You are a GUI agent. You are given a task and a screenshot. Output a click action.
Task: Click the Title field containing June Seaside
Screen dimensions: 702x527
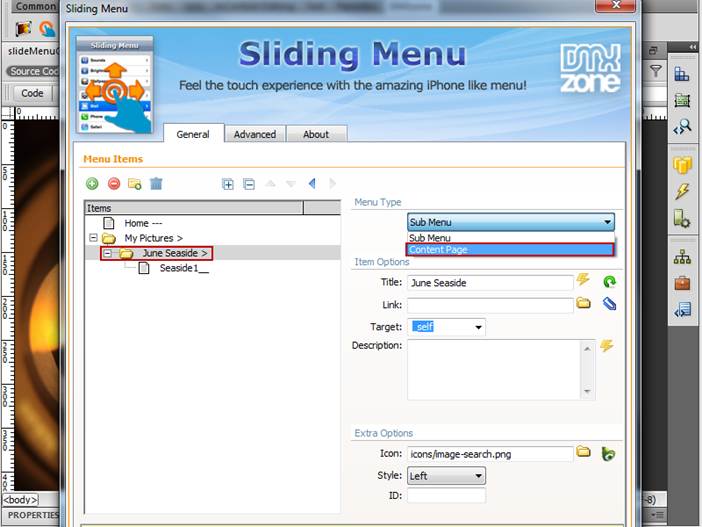[x=490, y=283]
